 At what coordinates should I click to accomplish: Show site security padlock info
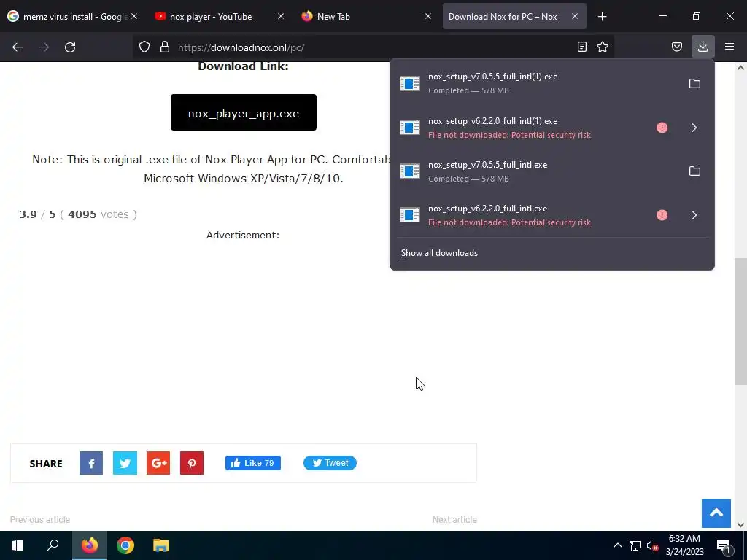(x=165, y=47)
